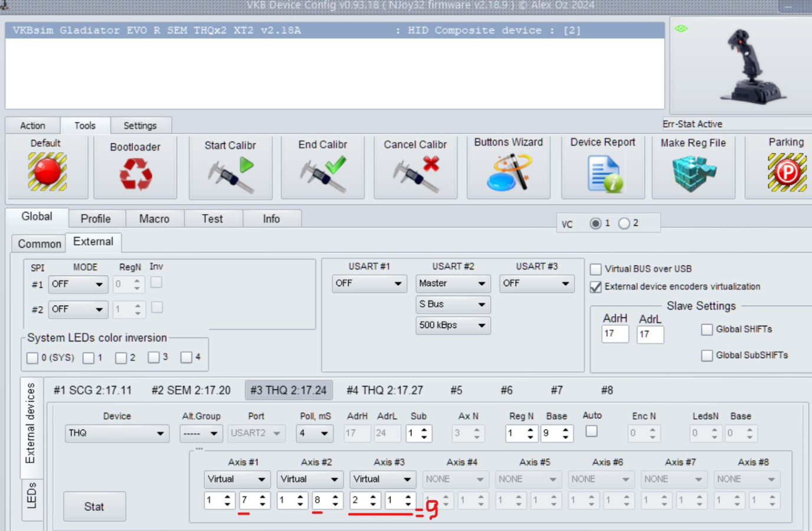Enable Global SubSHIFTs checkbox
This screenshot has height=531, width=812.
[x=707, y=355]
